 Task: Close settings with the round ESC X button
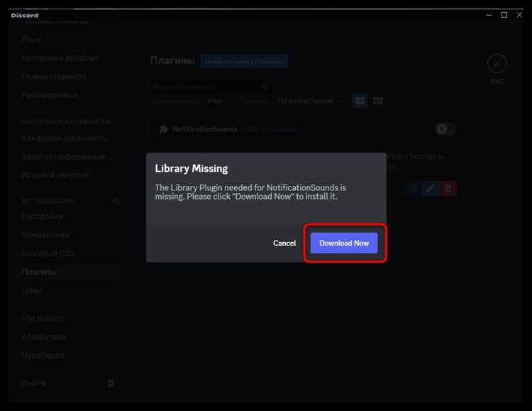(x=497, y=63)
